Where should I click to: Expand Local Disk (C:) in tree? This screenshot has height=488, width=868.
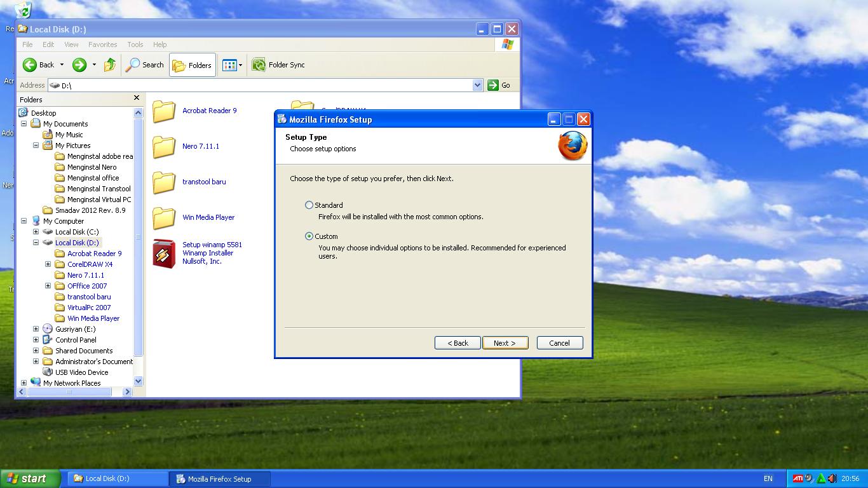(x=36, y=232)
